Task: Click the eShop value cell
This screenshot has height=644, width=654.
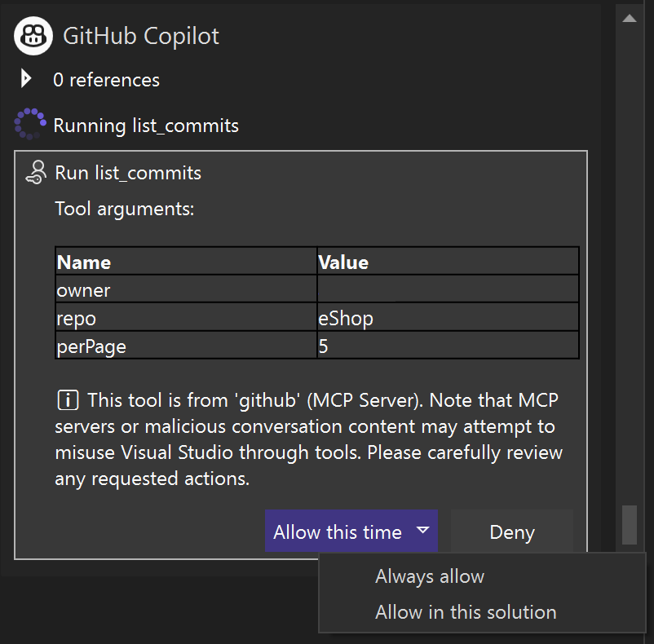Action: coord(447,317)
